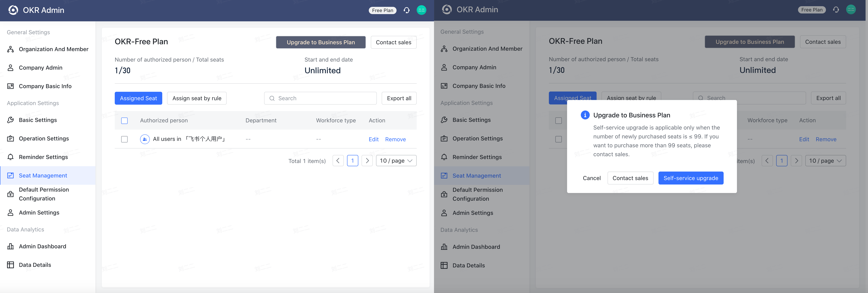Click page number 1 in pagination
The height and width of the screenshot is (293, 868).
(352, 161)
